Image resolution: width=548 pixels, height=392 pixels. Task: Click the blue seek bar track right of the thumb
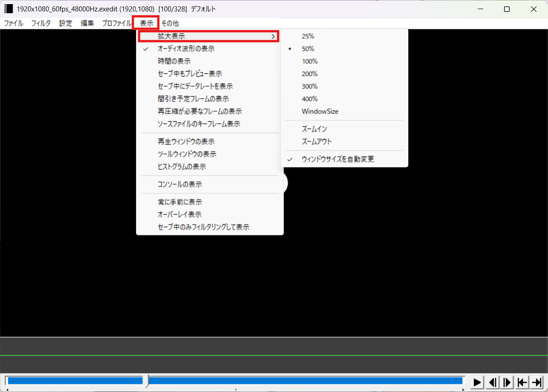(306, 381)
